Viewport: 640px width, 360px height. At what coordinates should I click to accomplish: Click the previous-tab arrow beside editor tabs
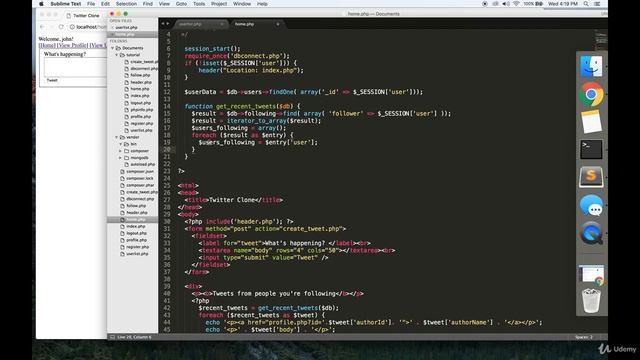tap(163, 24)
